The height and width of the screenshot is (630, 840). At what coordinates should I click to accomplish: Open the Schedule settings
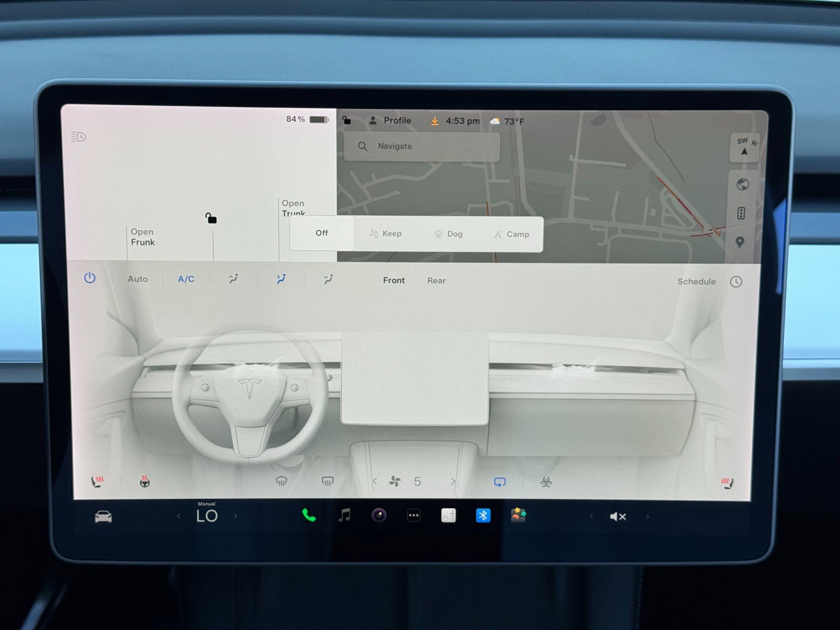coord(697,281)
